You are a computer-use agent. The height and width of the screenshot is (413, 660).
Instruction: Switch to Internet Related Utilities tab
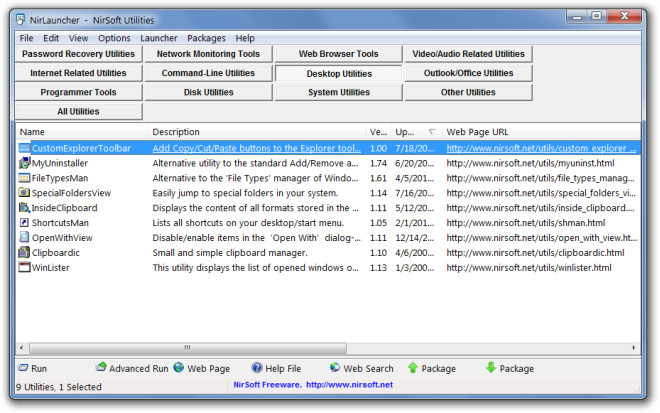(79, 73)
